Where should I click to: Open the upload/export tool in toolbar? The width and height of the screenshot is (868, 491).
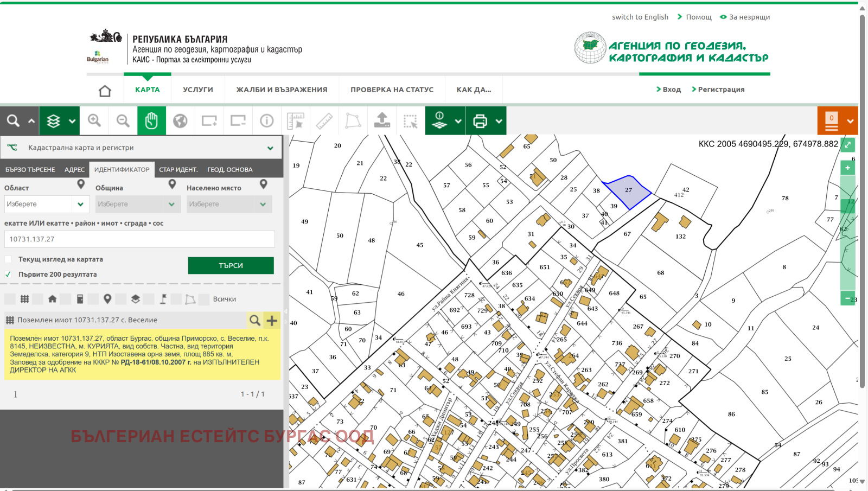pyautogui.click(x=382, y=120)
